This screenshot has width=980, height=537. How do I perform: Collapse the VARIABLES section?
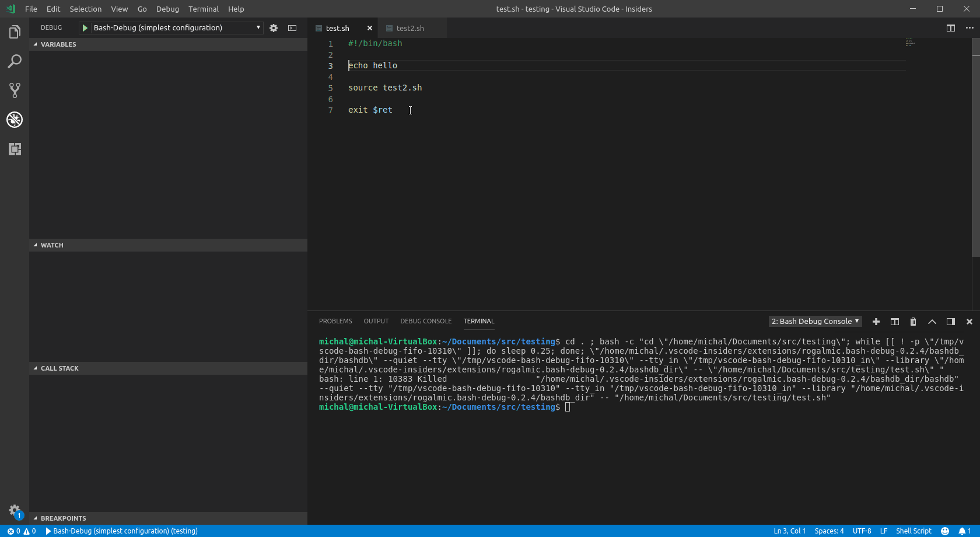coord(57,44)
